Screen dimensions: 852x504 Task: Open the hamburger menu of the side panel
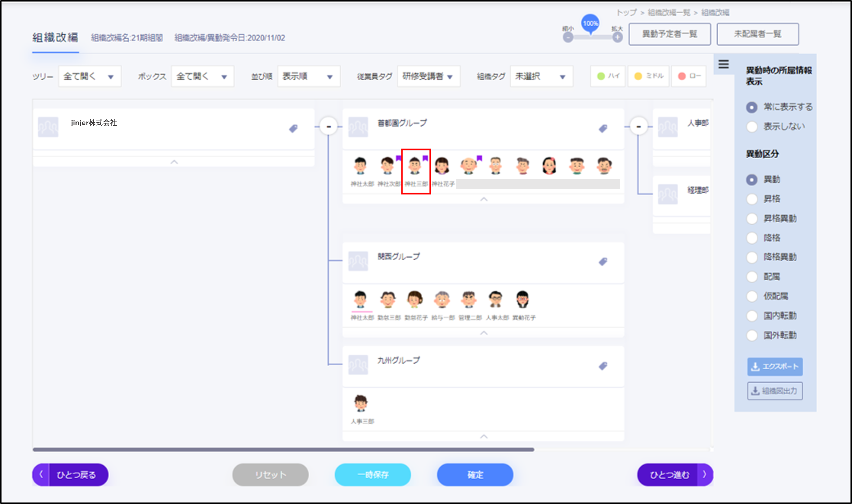(724, 64)
